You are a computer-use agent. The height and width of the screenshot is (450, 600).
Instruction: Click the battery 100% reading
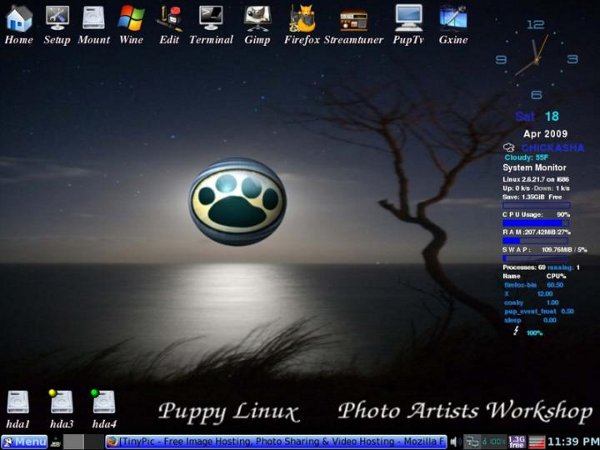pos(534,333)
